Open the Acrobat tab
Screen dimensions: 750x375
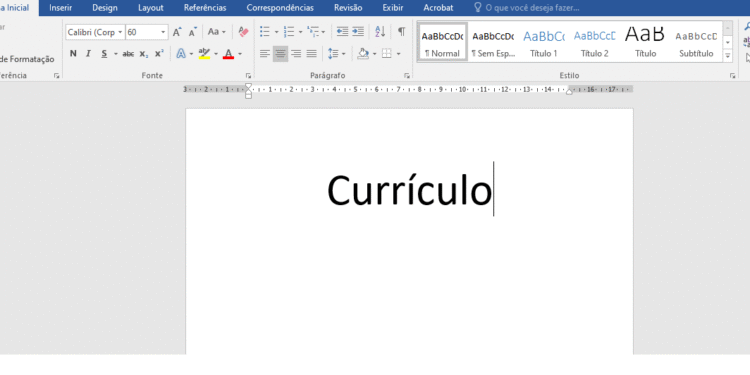(438, 8)
